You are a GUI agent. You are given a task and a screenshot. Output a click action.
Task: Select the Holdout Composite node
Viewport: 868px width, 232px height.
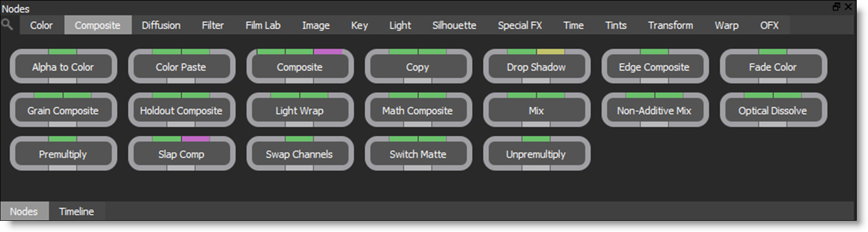(181, 110)
